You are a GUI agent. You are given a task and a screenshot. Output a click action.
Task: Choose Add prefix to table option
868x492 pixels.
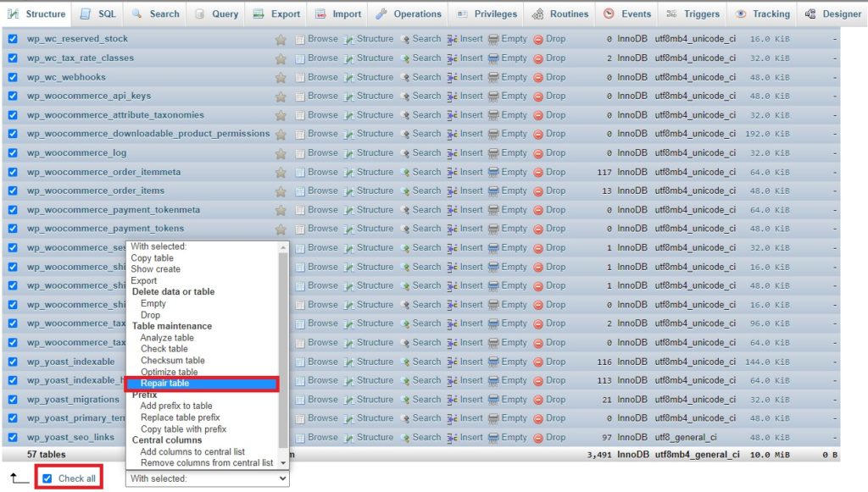(x=176, y=406)
